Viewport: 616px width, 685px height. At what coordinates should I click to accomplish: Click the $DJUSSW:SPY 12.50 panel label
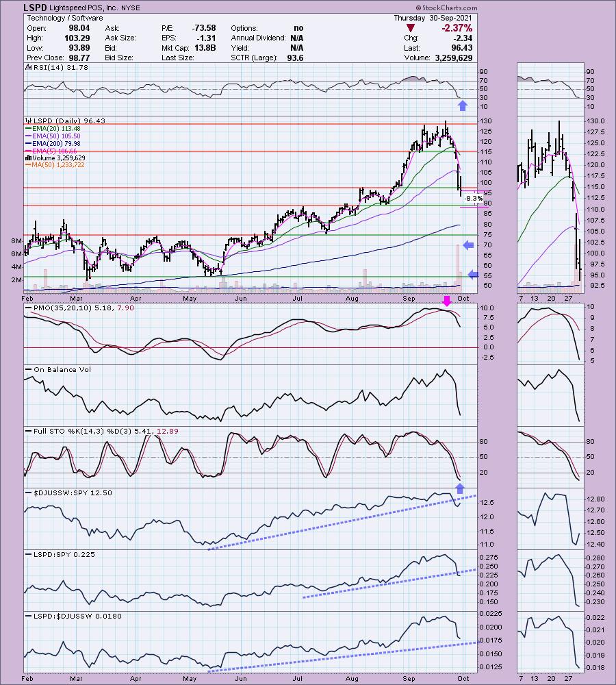[x=73, y=493]
